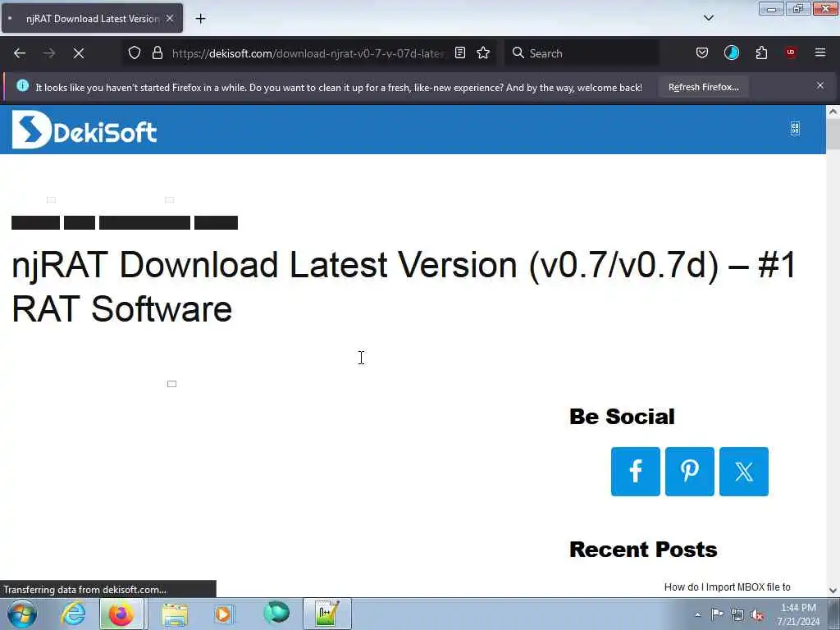The height and width of the screenshot is (630, 840).
Task: Stop loading the page
Action: [78, 53]
